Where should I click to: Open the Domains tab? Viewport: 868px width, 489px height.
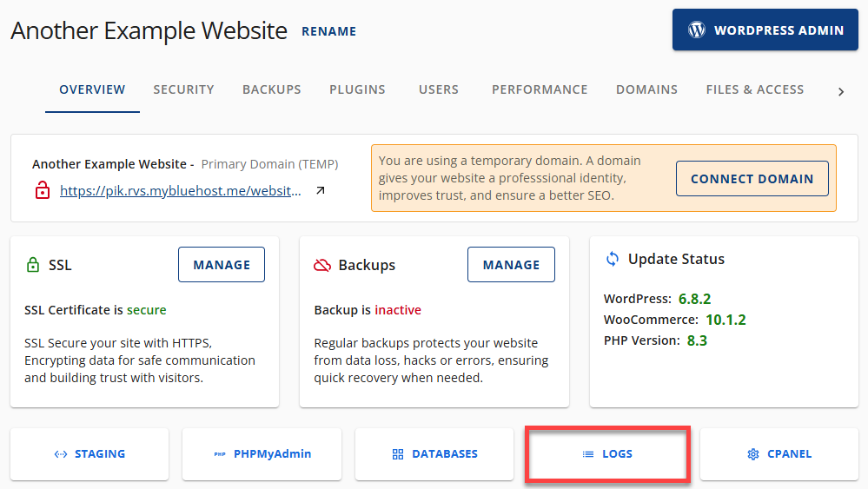coord(646,89)
